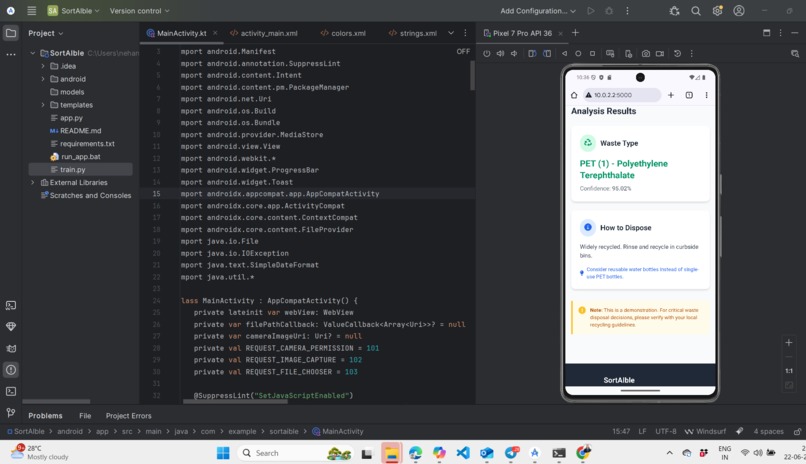This screenshot has width=806, height=464.
Task: Open the Build Variants cat icon in sidebar
Action: 11,348
